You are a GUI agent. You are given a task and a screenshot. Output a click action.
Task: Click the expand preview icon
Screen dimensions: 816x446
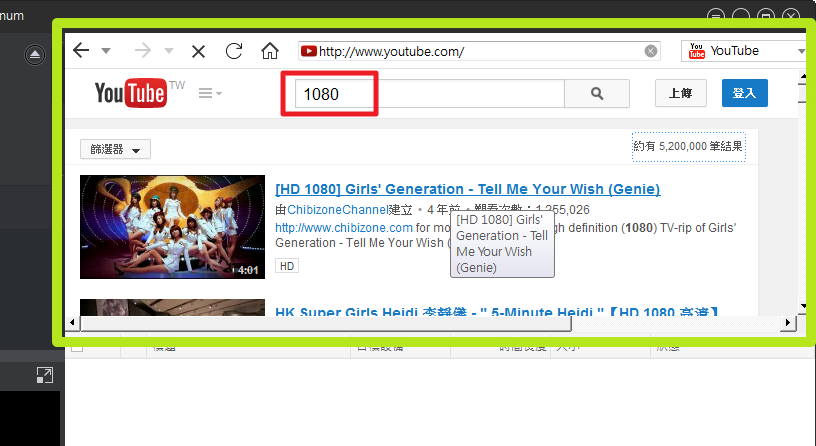tap(44, 375)
